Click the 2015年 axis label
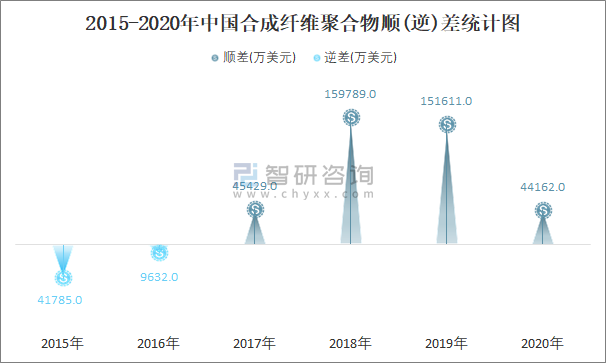This screenshot has height=363, width=606. [x=62, y=343]
